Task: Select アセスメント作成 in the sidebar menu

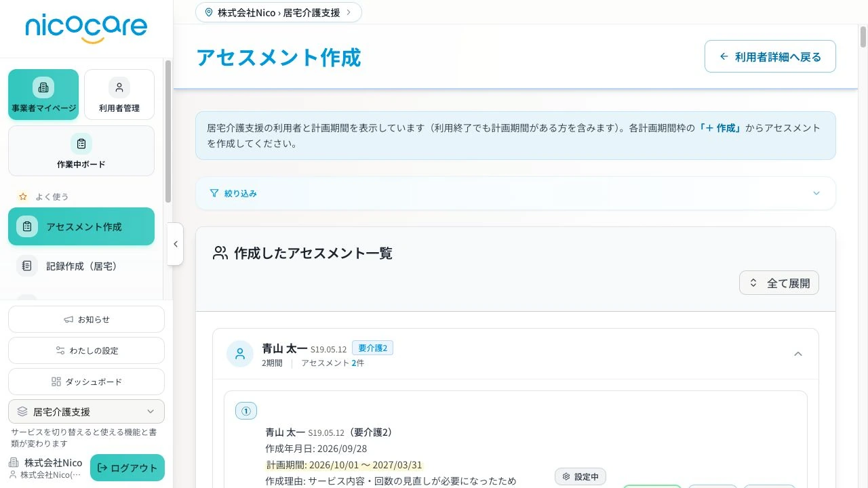Action: (81, 226)
